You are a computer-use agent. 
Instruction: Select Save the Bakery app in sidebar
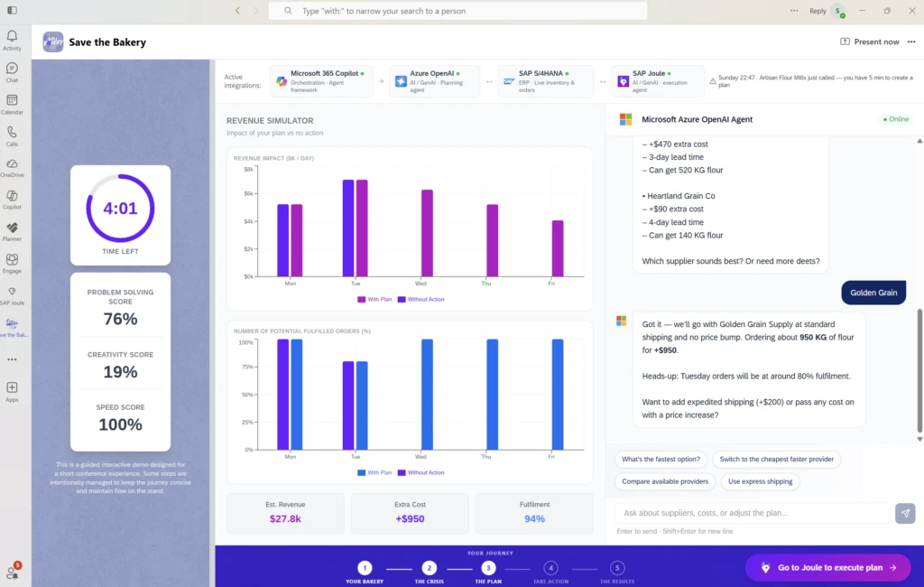(13, 327)
